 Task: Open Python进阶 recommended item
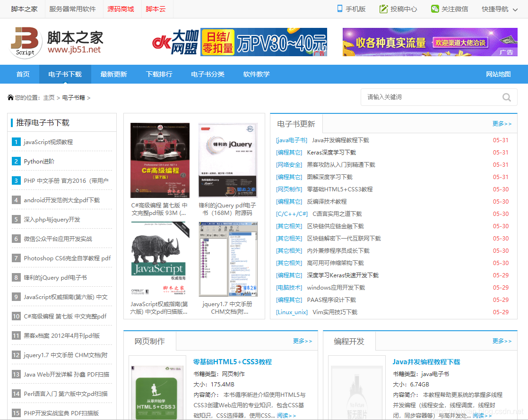coord(39,161)
